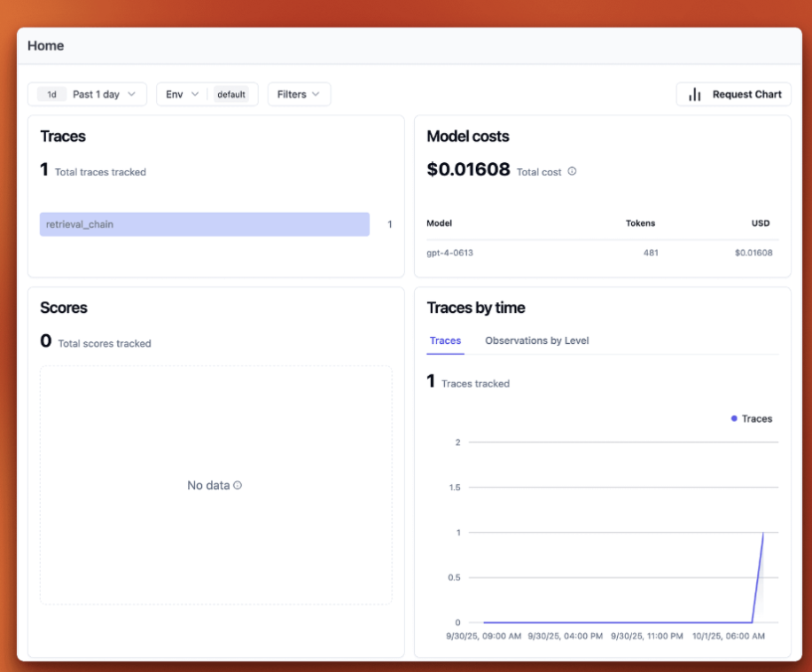The height and width of the screenshot is (672, 812).
Task: Click the 9/30/25, 09:00 AM axis label
Action: (x=484, y=636)
